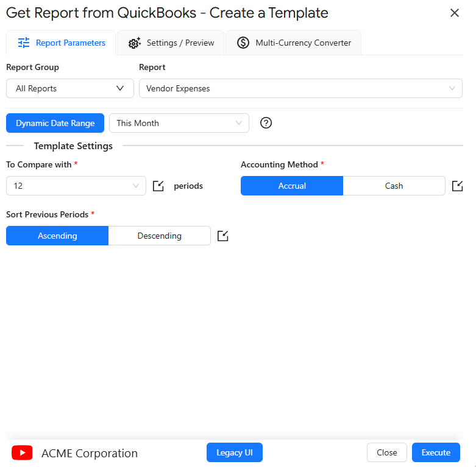The height and width of the screenshot is (467, 476).
Task: Select the Cash accounting method
Action: point(394,186)
